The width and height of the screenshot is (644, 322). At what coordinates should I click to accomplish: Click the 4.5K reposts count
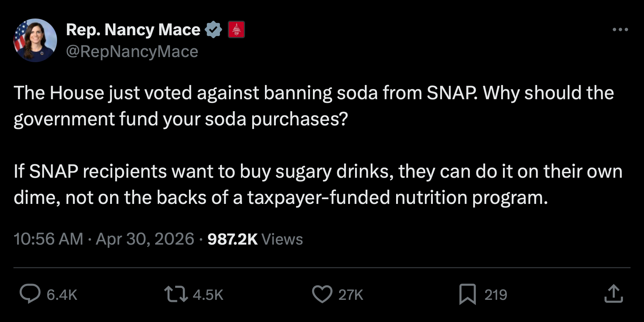(208, 295)
